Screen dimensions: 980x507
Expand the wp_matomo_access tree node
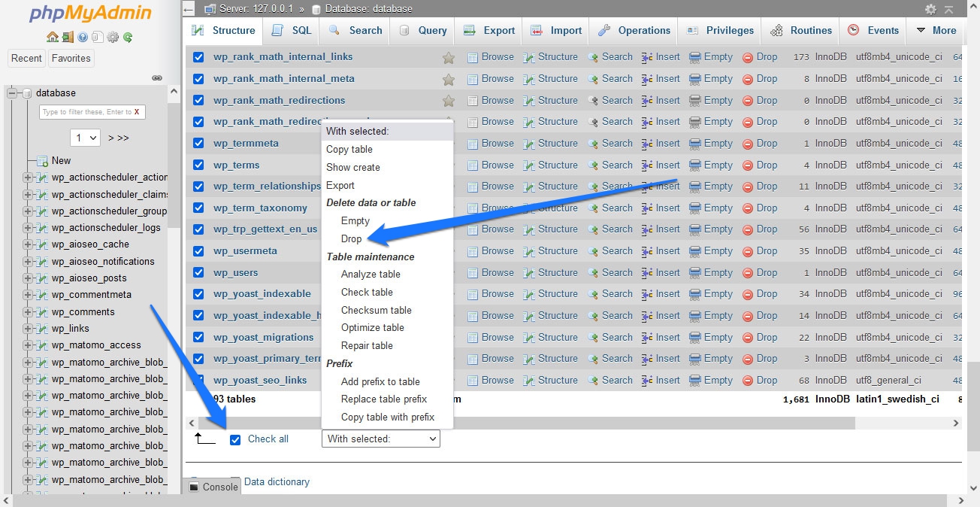coord(28,345)
